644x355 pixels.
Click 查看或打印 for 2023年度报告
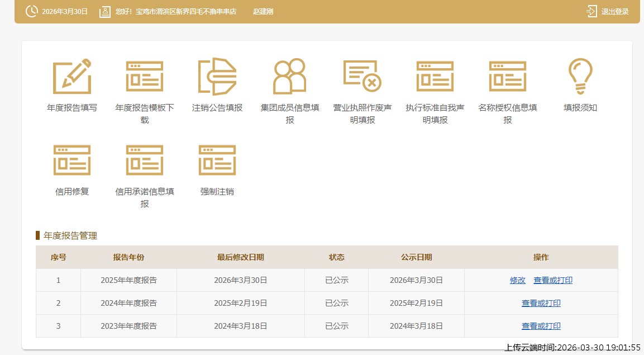pyautogui.click(x=541, y=326)
